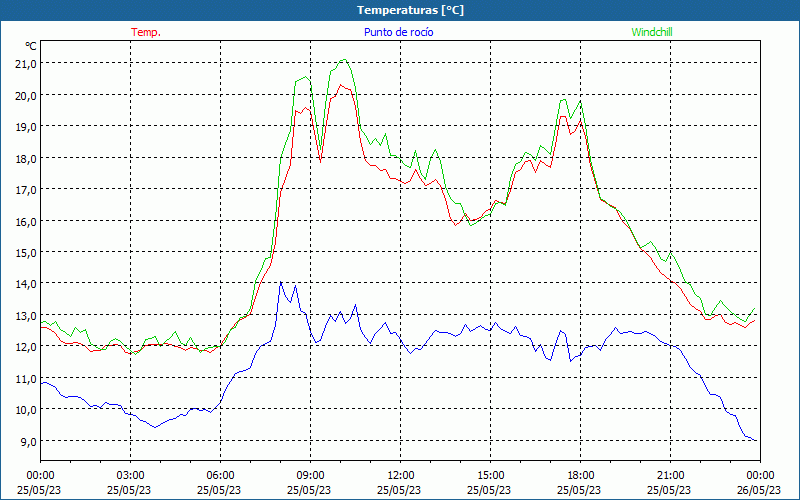This screenshot has height=500, width=800.
Task: Click the green Windchill legend label
Action: tap(652, 32)
